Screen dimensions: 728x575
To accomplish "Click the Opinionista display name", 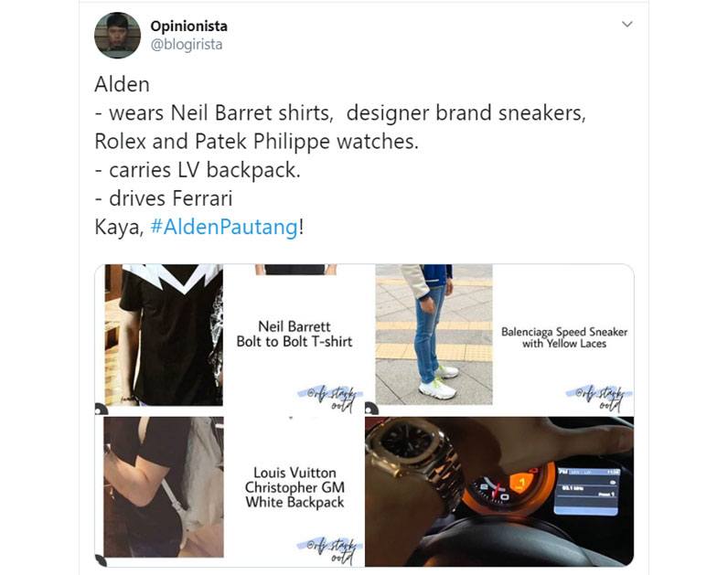I will click(188, 26).
